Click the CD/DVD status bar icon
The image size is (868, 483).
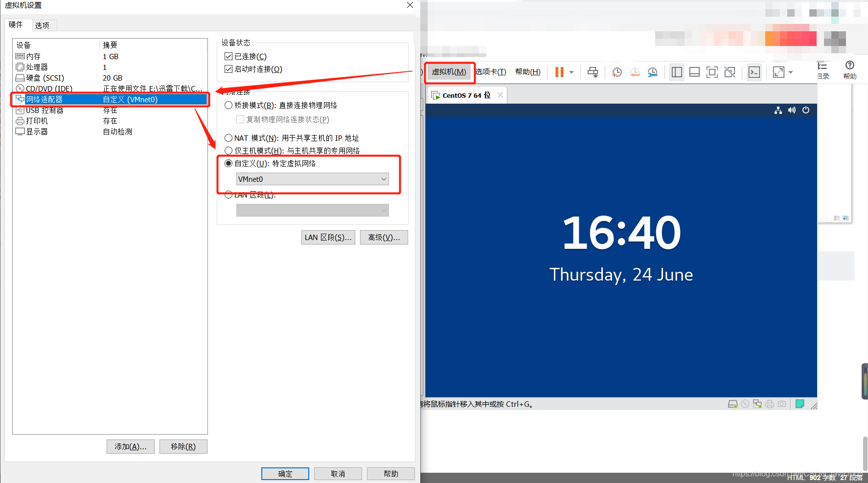(x=745, y=404)
